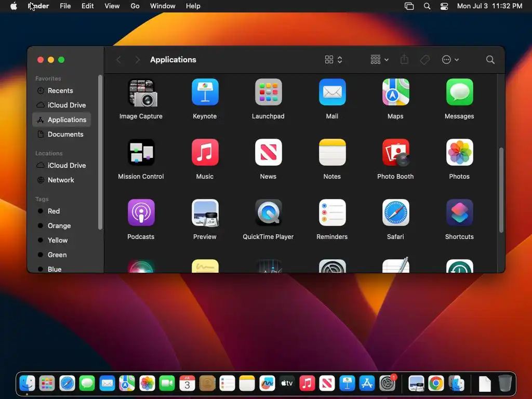Select Applications in the sidebar

[61, 120]
